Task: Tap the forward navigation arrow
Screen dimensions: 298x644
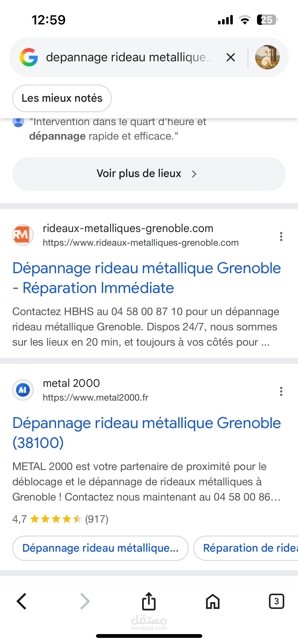Action: tap(85, 601)
